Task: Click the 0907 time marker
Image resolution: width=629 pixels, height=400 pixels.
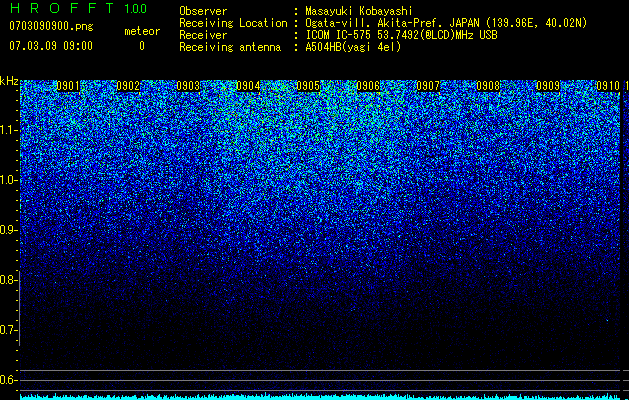Action: (x=428, y=86)
